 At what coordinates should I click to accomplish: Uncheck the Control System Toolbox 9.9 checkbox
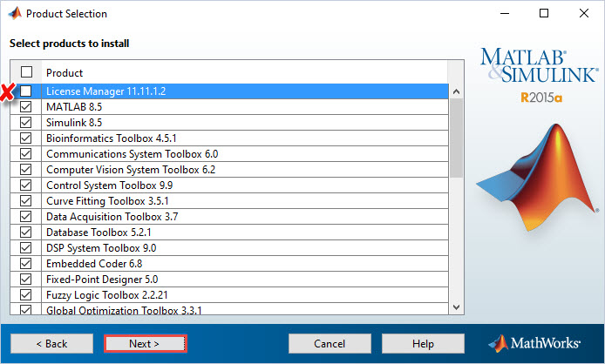(x=26, y=185)
